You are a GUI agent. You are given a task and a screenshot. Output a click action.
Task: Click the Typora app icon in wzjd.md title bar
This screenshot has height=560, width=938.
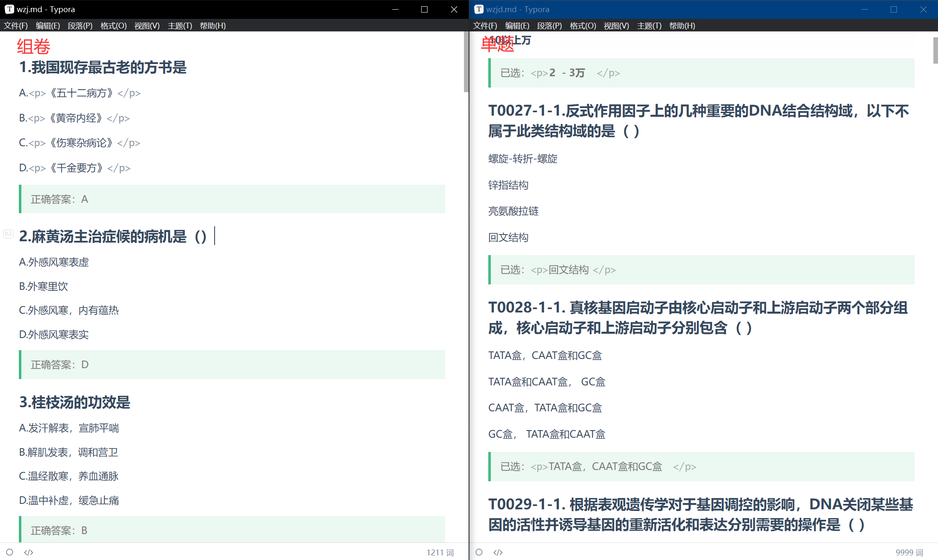point(478,9)
